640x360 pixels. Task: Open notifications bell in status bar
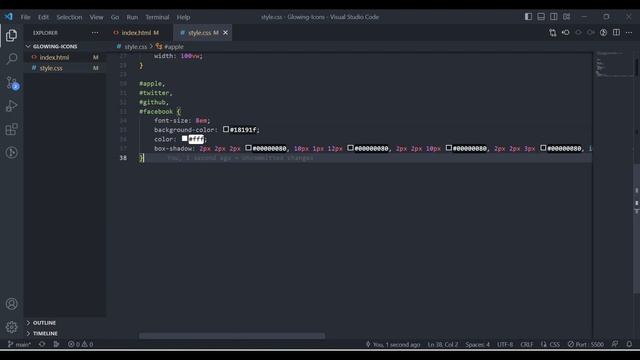click(x=629, y=344)
